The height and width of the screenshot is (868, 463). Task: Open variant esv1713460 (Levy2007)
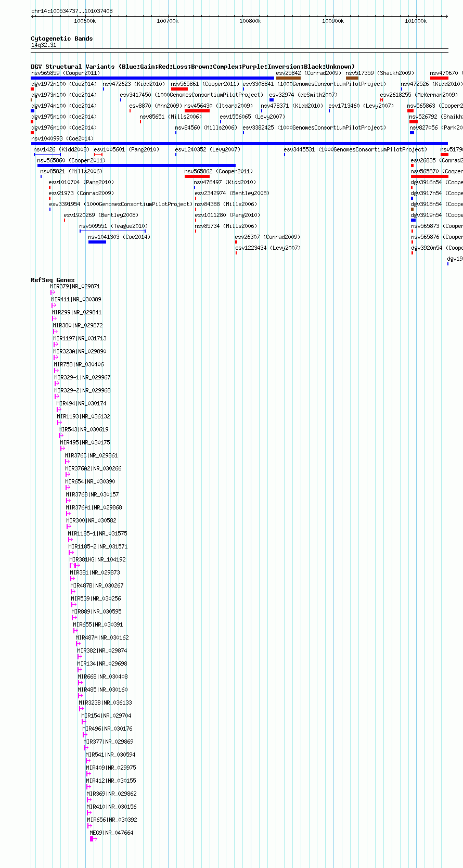361,106
